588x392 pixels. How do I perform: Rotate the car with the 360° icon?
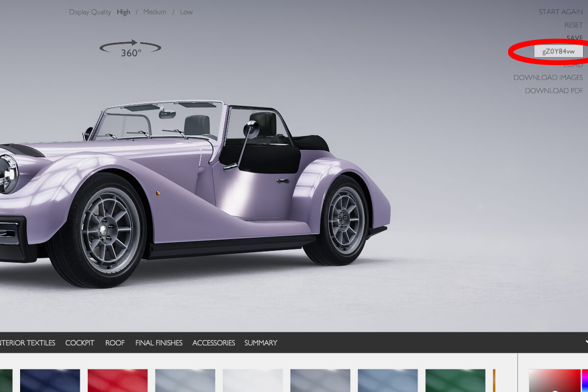click(x=130, y=49)
